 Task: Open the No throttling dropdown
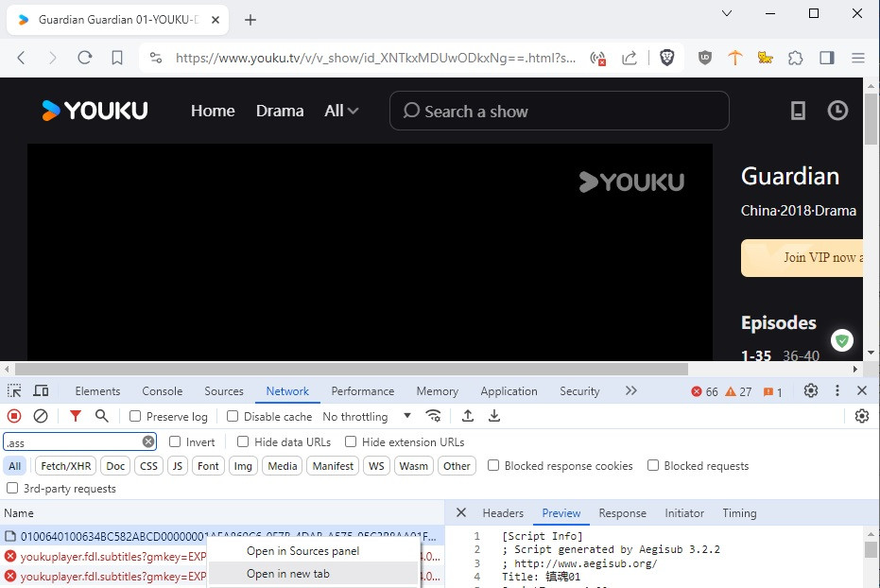point(367,416)
